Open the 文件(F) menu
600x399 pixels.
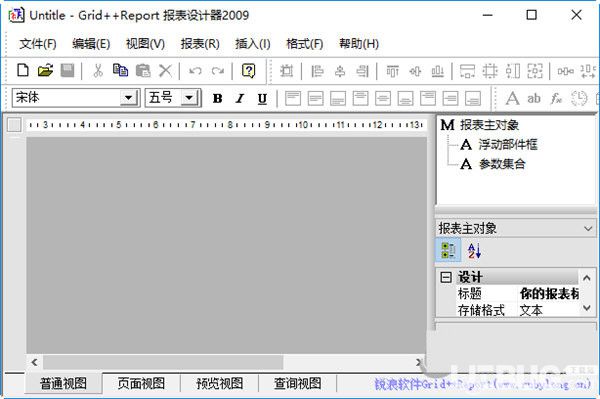[x=38, y=44]
